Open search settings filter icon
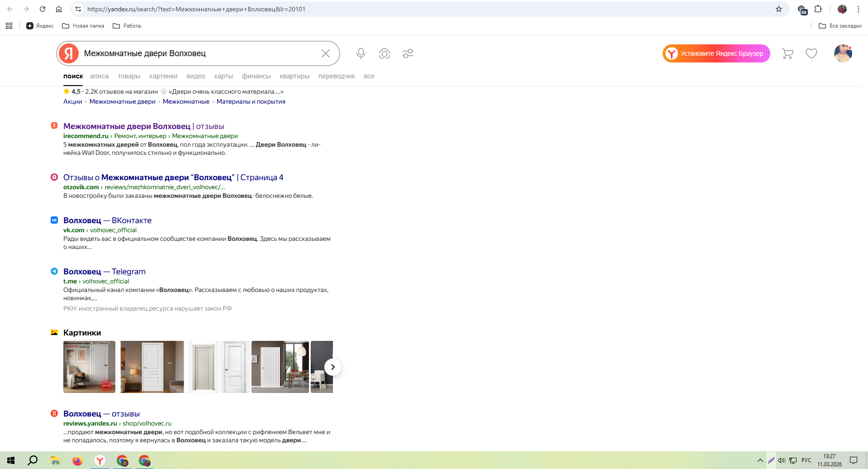The height and width of the screenshot is (469, 868). [x=408, y=53]
